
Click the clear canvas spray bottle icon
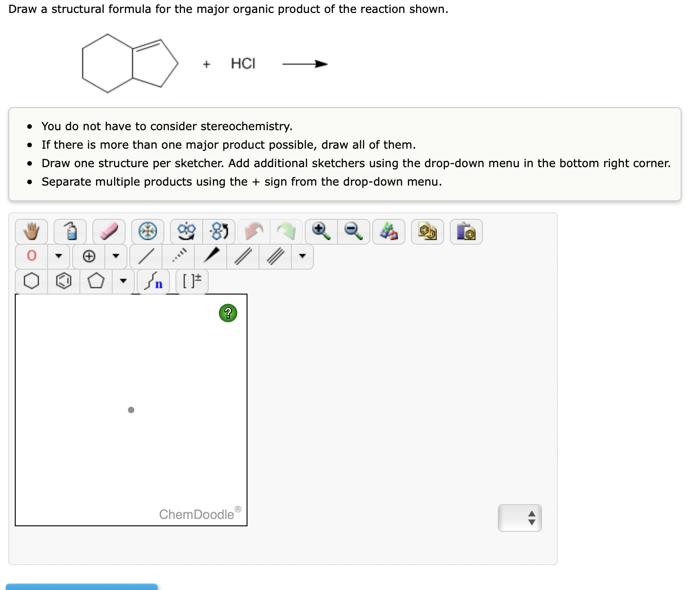(x=70, y=231)
